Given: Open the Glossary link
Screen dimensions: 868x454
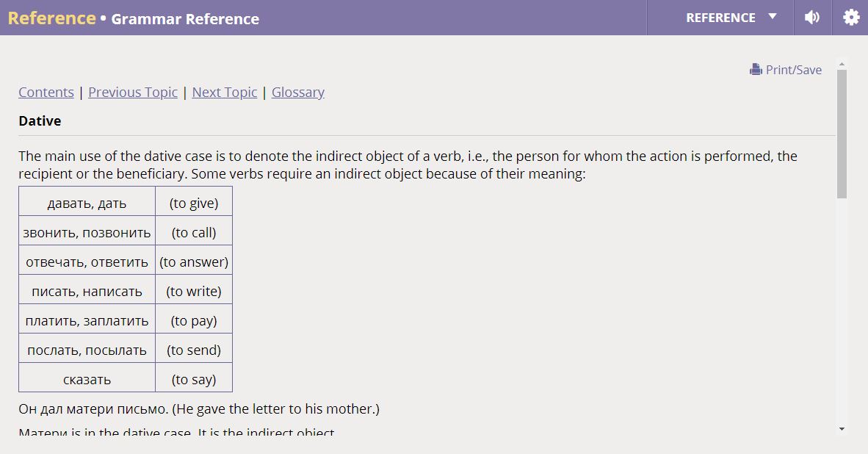Looking at the screenshot, I should 297,92.
